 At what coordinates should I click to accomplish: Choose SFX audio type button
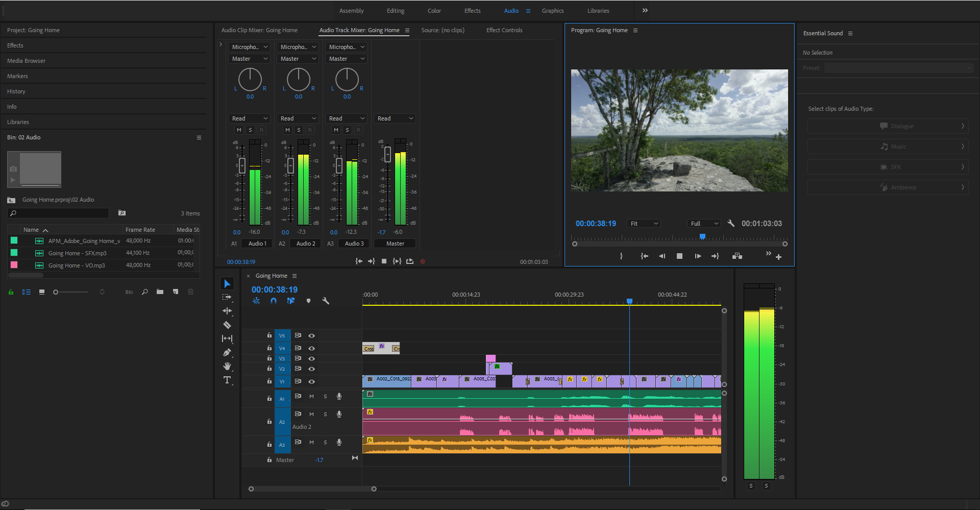pos(888,167)
